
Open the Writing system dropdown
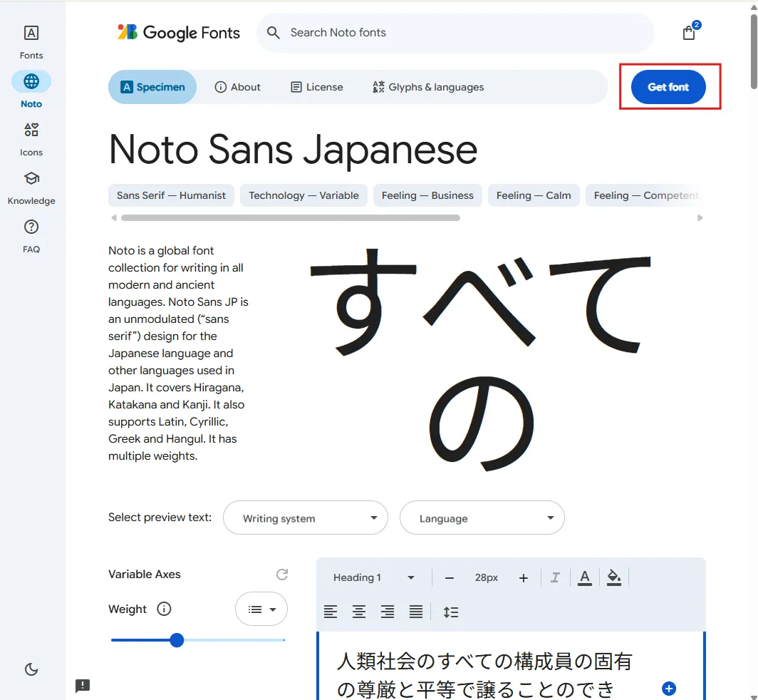(x=306, y=518)
